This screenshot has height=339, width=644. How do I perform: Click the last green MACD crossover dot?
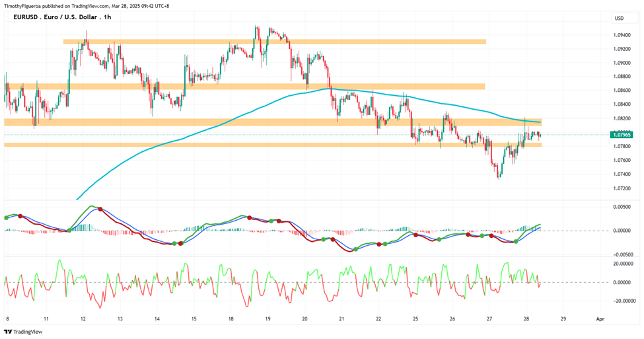pos(516,242)
